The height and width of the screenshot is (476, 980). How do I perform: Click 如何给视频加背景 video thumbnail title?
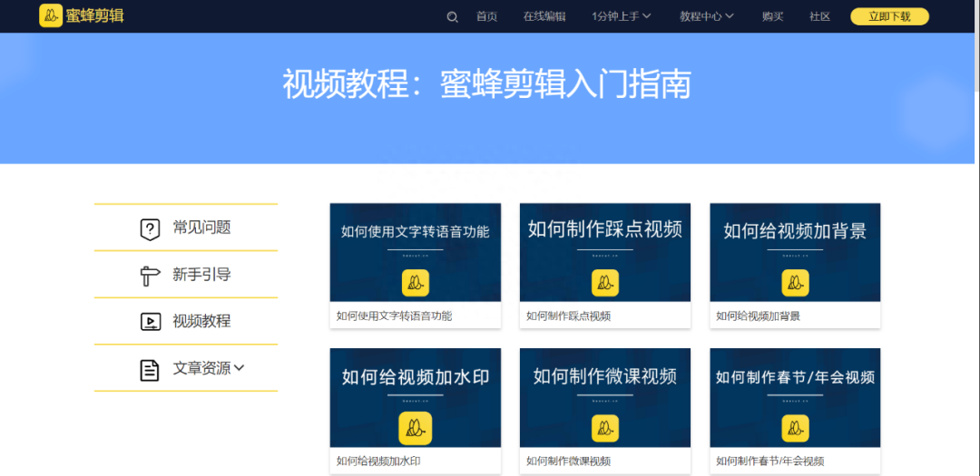(795, 231)
